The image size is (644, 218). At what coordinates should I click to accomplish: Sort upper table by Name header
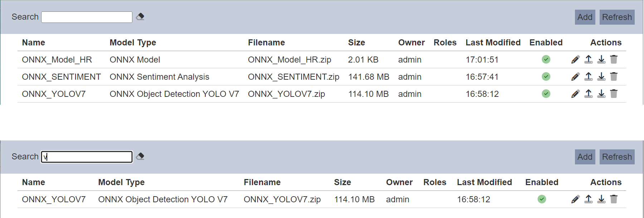[34, 43]
